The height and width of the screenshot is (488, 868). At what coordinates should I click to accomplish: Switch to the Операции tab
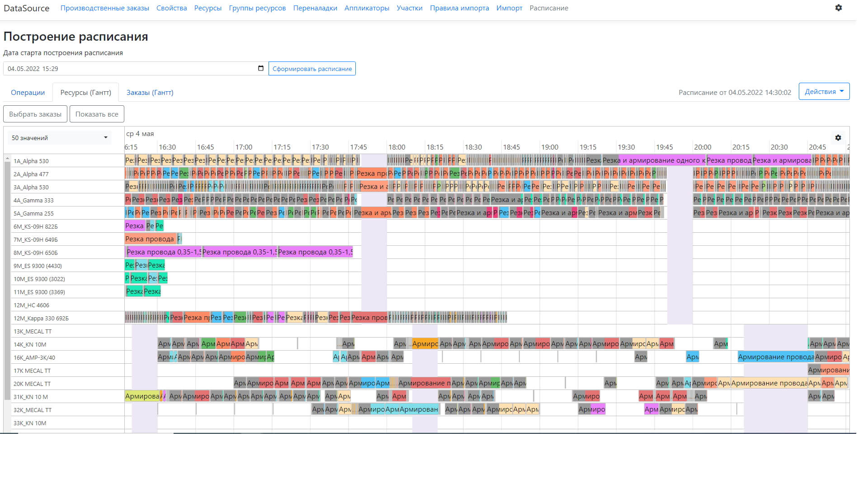(x=28, y=92)
